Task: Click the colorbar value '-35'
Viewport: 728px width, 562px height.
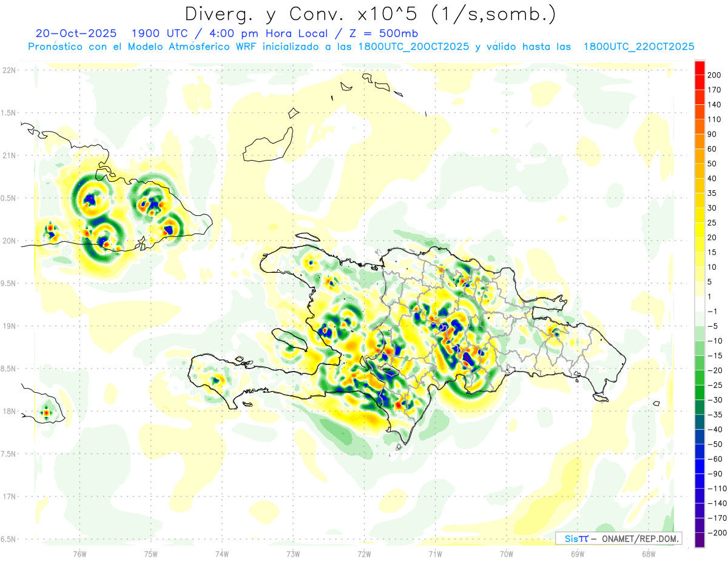Action: [715, 415]
